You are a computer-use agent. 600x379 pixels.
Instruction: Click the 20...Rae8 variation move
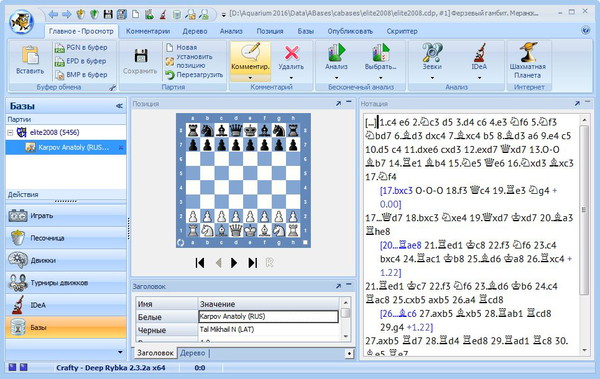400,245
